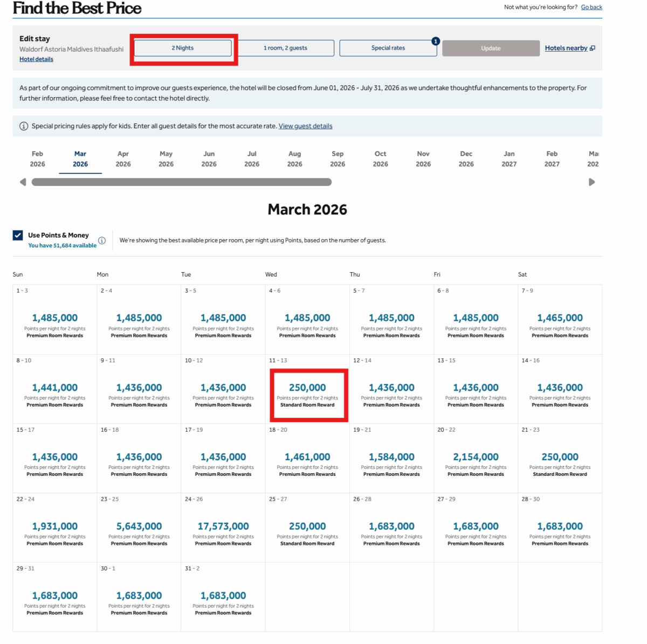Pick the March 25-27 Standard Room Reward date
The image size is (647, 644).
(x=307, y=532)
